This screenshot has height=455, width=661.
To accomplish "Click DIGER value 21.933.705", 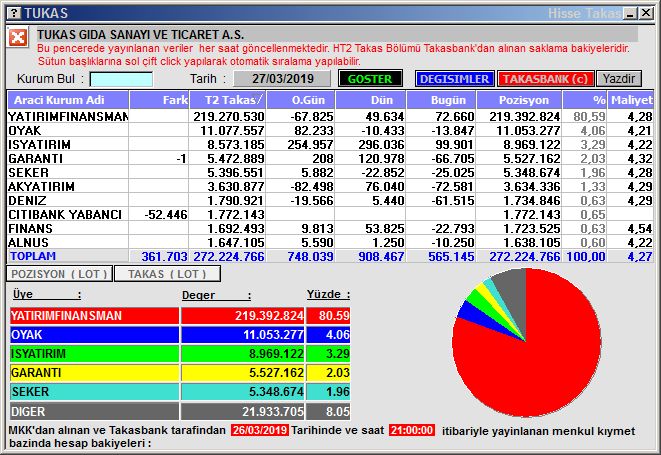I will 273,411.
